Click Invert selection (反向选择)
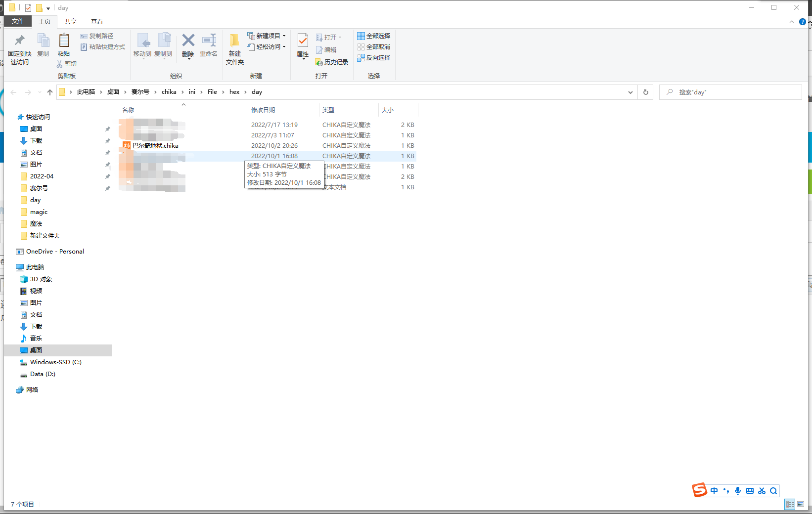The width and height of the screenshot is (812, 514). coord(374,58)
